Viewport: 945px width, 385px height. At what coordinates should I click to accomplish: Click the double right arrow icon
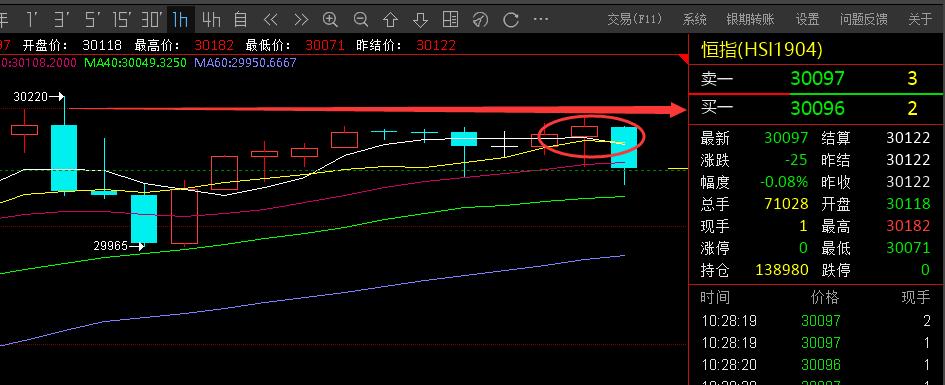[x=301, y=20]
